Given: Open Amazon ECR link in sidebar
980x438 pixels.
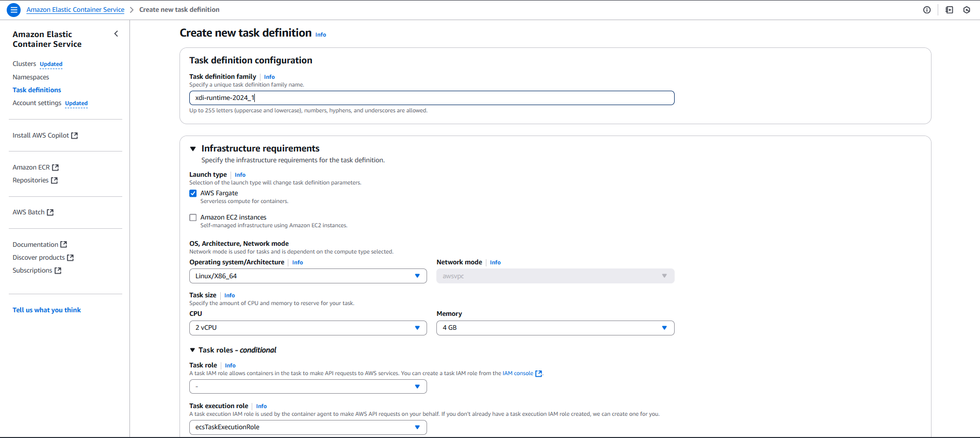Looking at the screenshot, I should pyautogui.click(x=31, y=167).
